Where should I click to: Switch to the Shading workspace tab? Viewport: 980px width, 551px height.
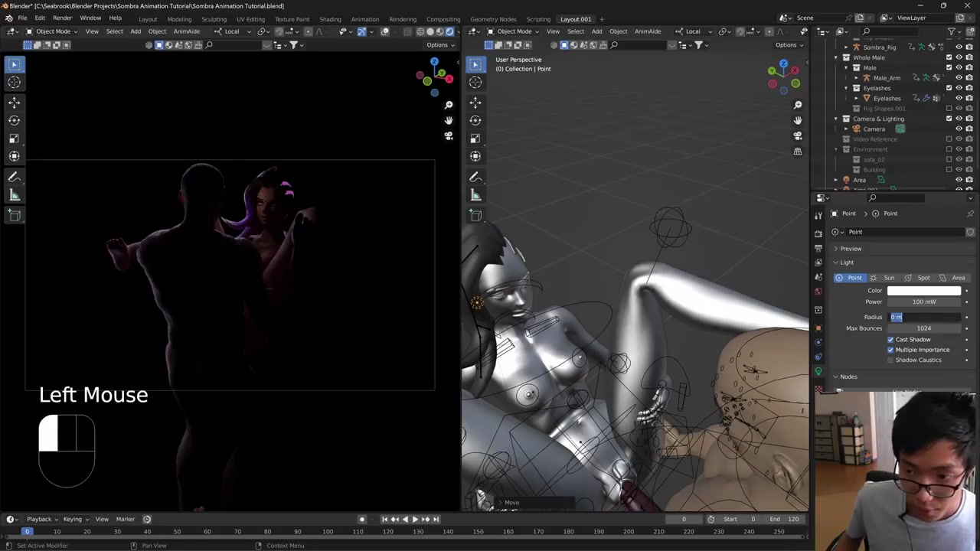click(x=330, y=19)
